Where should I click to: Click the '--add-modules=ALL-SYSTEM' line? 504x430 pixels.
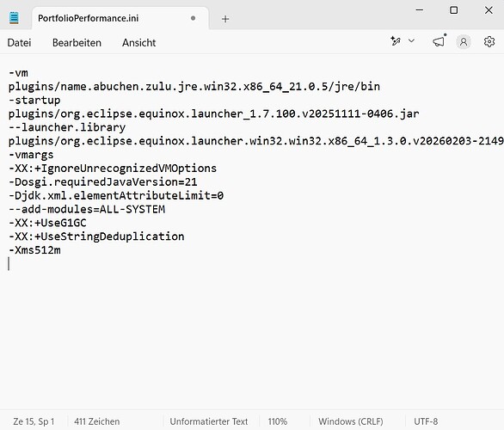[87, 209]
